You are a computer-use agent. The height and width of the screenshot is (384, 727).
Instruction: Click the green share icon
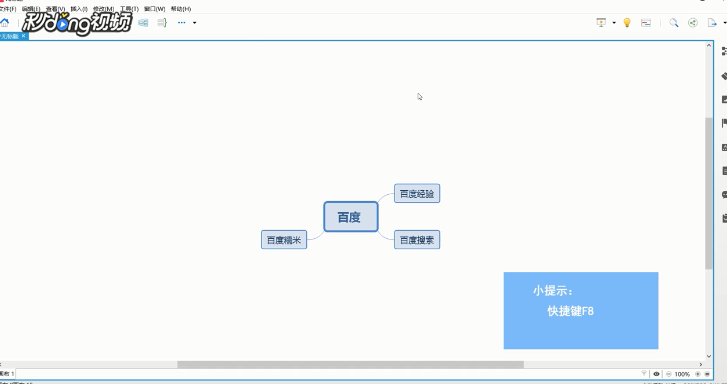[x=693, y=23]
